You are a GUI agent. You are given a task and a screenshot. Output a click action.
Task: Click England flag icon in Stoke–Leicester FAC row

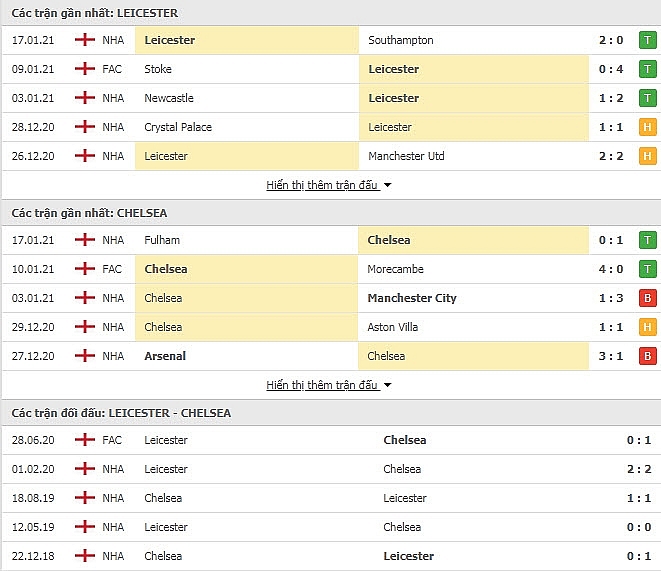(85, 69)
